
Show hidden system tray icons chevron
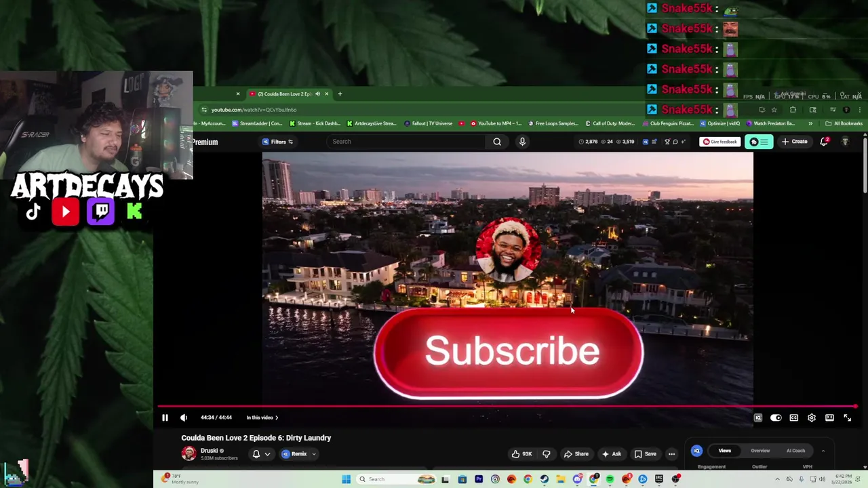point(777,479)
